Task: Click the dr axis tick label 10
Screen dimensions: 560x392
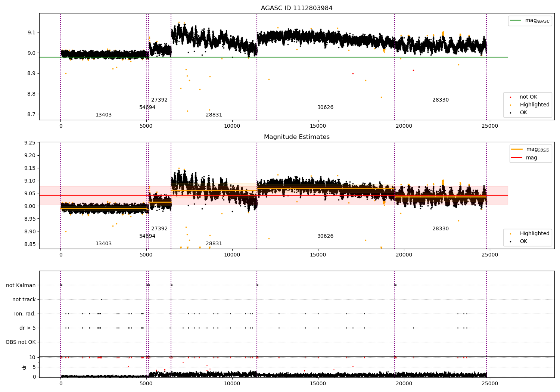Action: coord(32,358)
